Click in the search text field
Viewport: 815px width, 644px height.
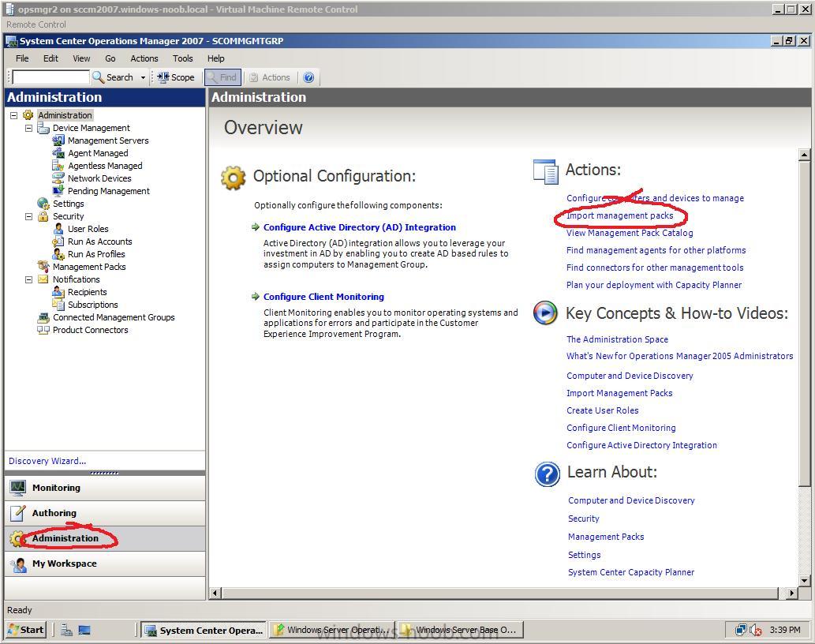click(x=50, y=77)
